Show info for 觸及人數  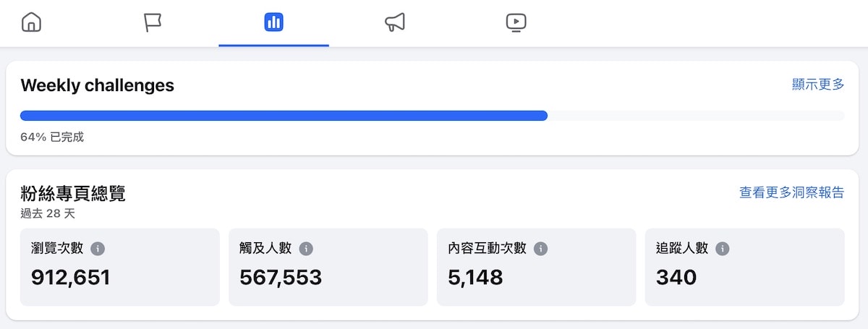point(306,249)
